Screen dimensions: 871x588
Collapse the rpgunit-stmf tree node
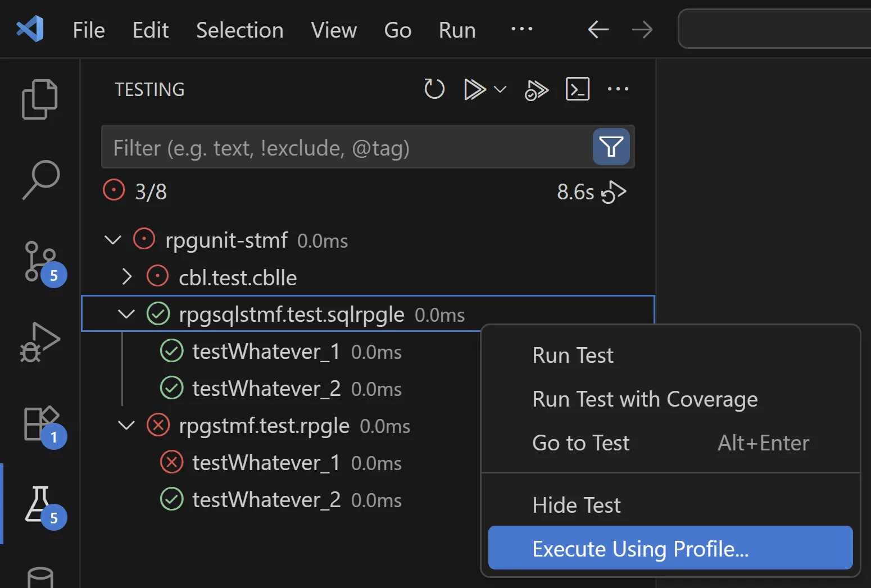point(113,240)
